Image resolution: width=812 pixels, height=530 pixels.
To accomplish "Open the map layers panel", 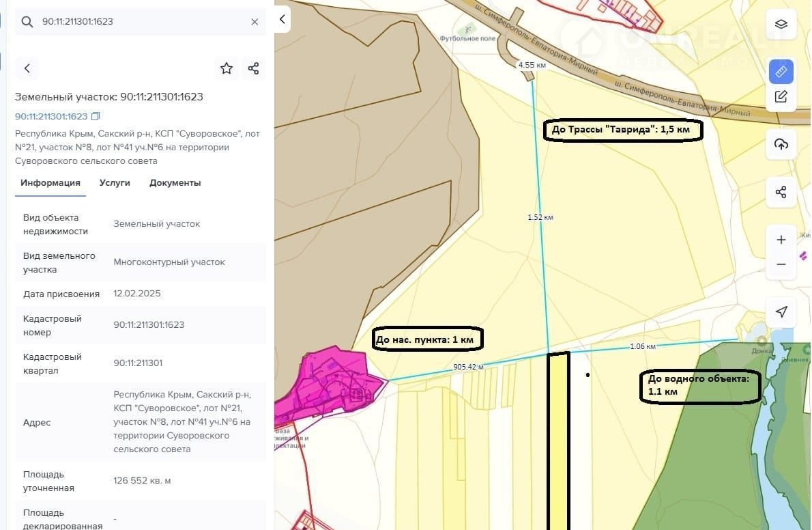I will point(781,24).
